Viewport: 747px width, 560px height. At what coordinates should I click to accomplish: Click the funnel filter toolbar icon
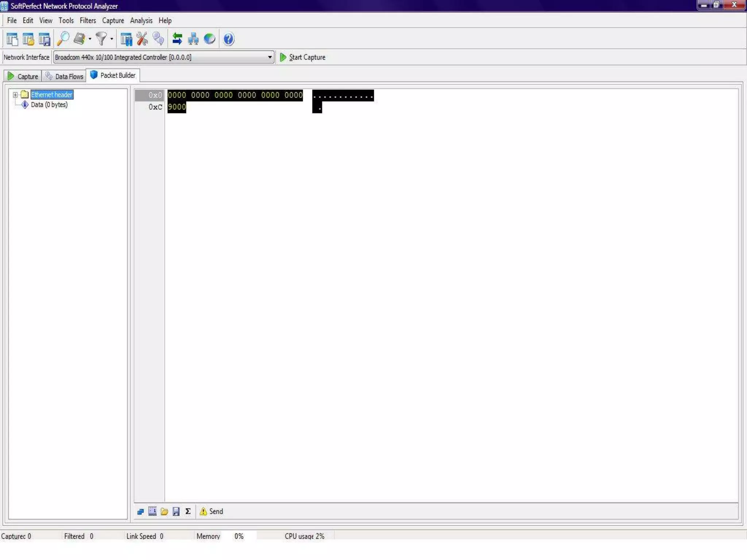(101, 39)
